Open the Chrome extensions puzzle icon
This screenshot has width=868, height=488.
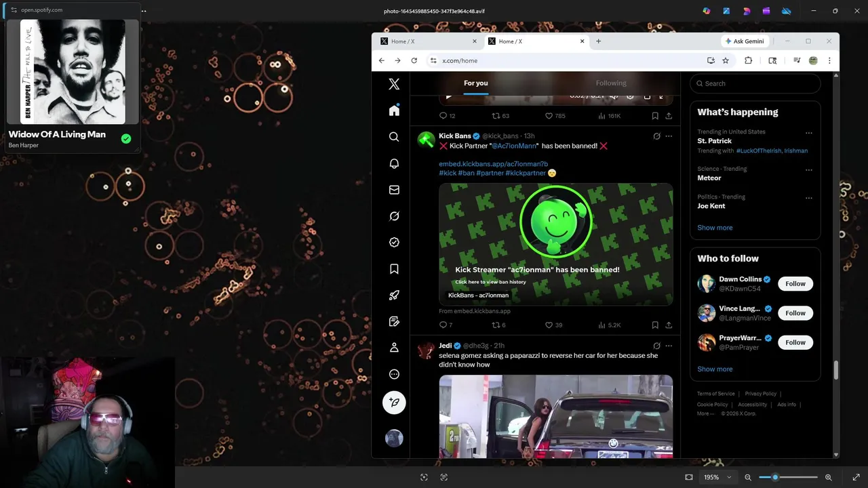pyautogui.click(x=748, y=60)
